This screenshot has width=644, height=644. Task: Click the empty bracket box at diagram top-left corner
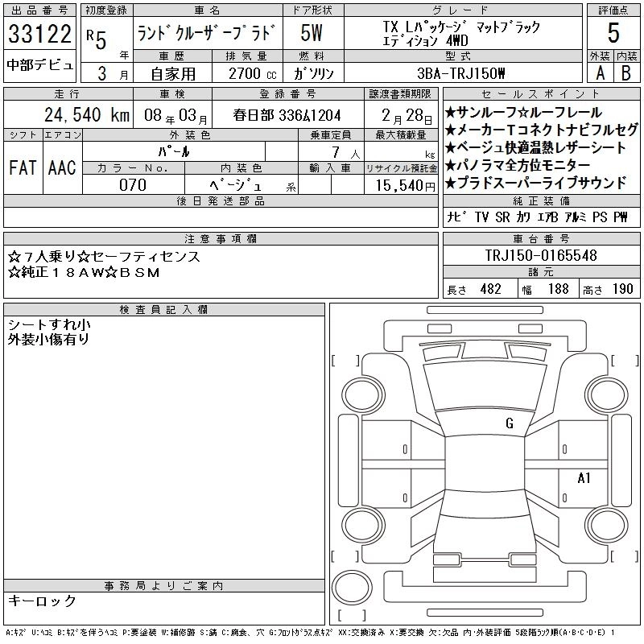[345, 360]
